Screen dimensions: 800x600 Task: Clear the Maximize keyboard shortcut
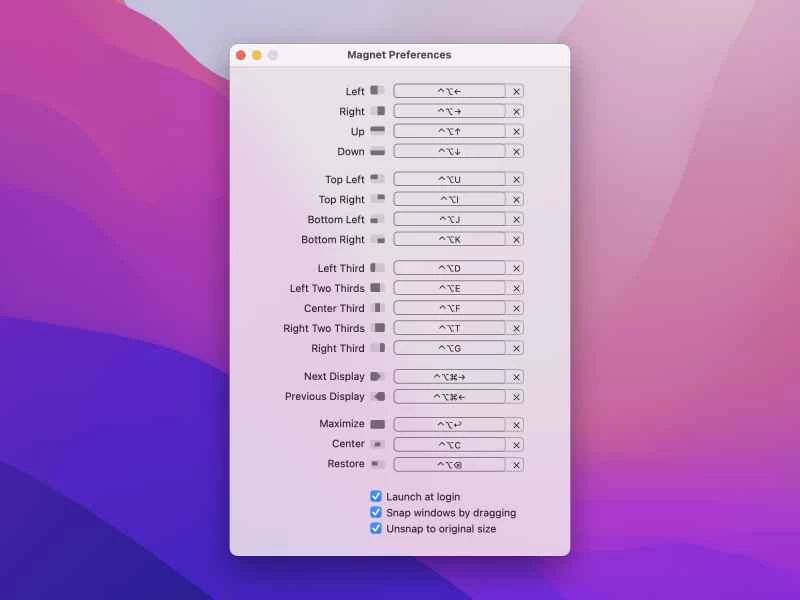click(516, 424)
